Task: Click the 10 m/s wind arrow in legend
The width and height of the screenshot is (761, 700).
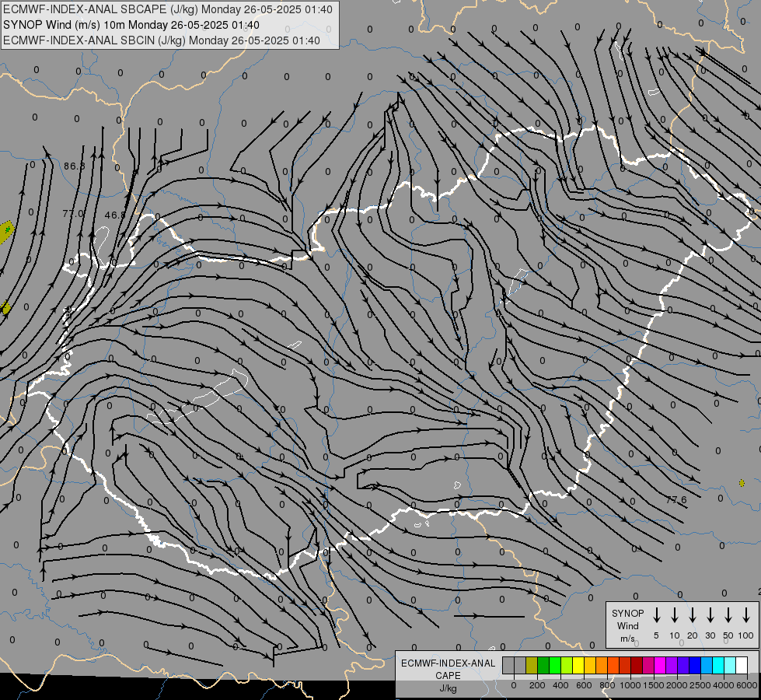Action: pos(675,614)
